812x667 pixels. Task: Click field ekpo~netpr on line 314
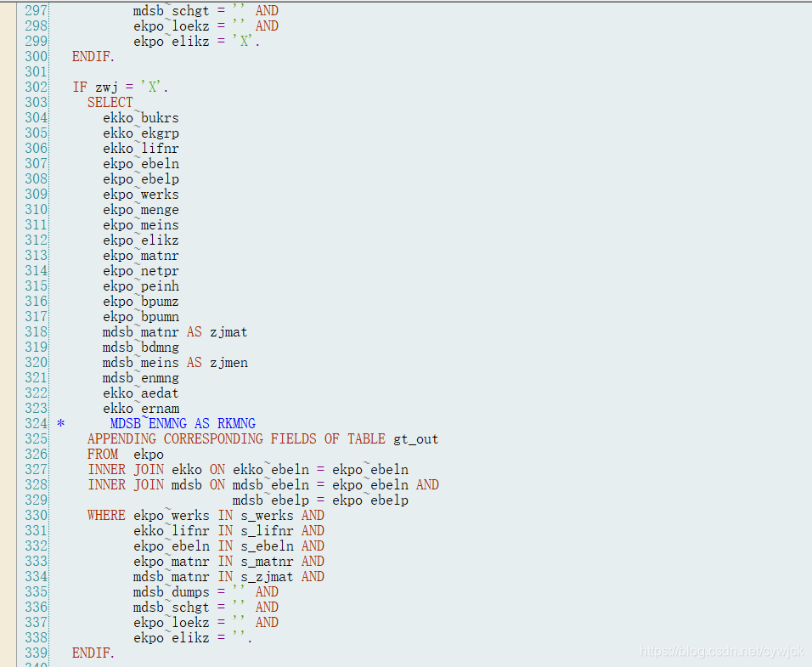pos(141,271)
